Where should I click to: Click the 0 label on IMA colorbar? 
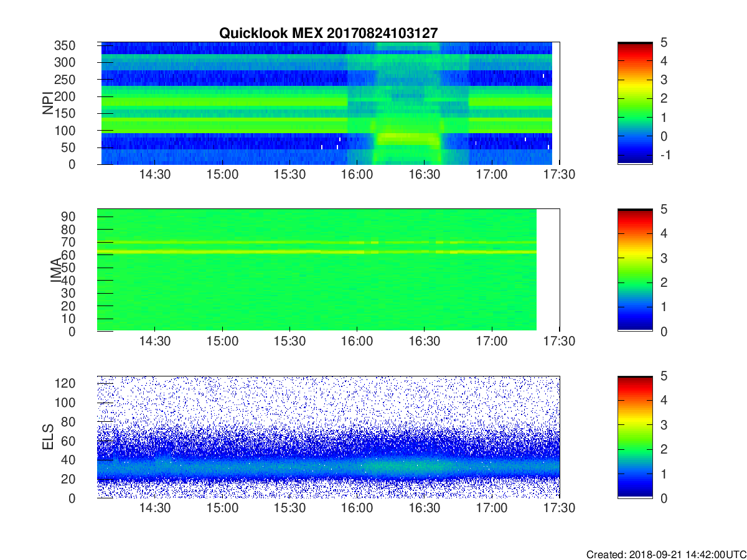coord(664,331)
